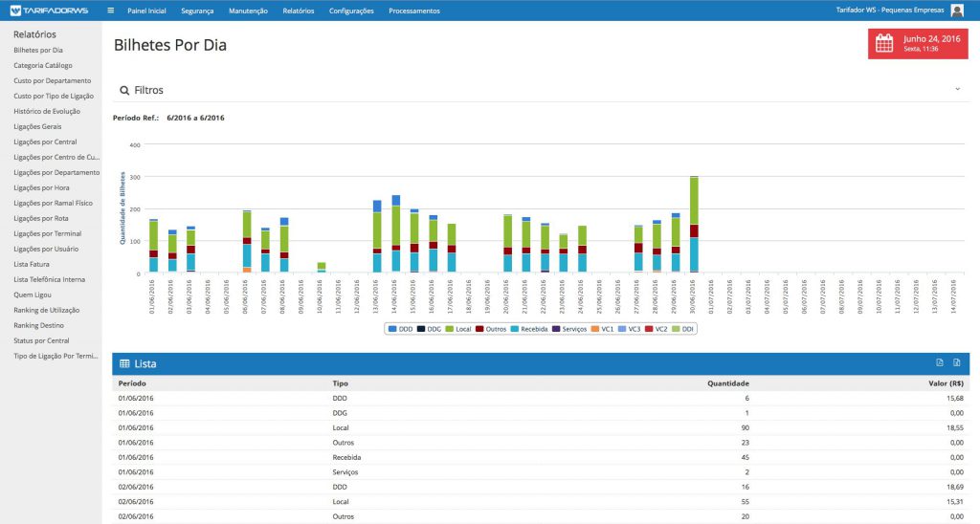Open the Ranking de Utilização report
Image resolution: width=980 pixels, height=524 pixels.
[x=46, y=310]
